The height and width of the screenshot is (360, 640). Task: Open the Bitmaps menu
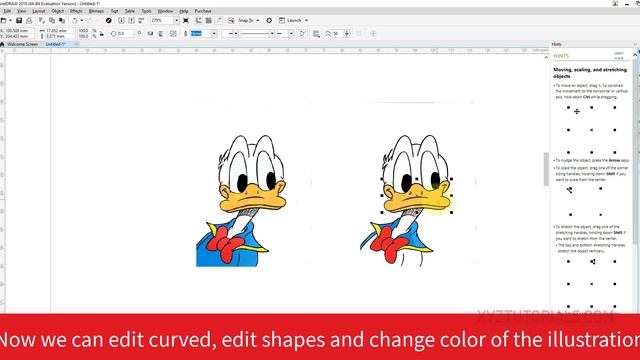pos(96,11)
